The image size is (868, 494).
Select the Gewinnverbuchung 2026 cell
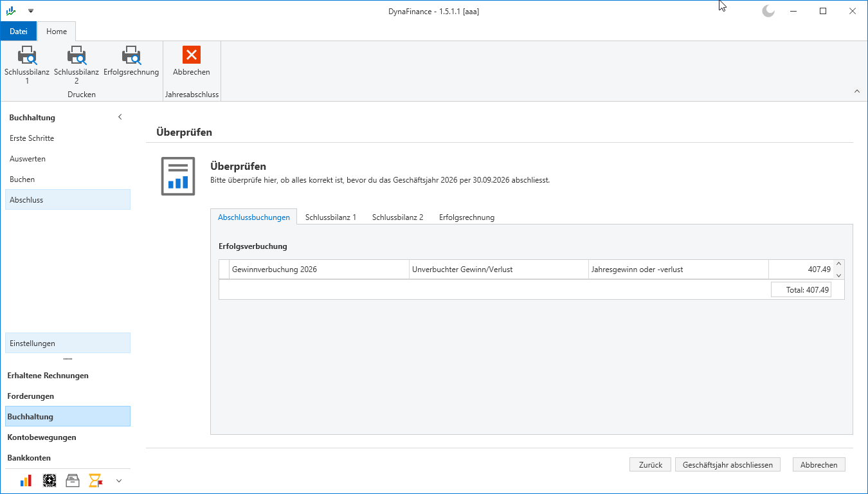click(x=319, y=270)
